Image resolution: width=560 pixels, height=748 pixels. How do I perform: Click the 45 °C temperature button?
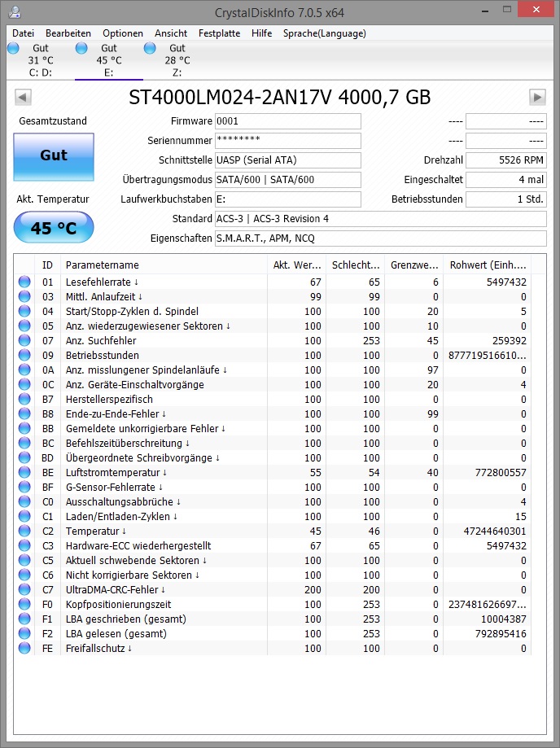coord(54,228)
